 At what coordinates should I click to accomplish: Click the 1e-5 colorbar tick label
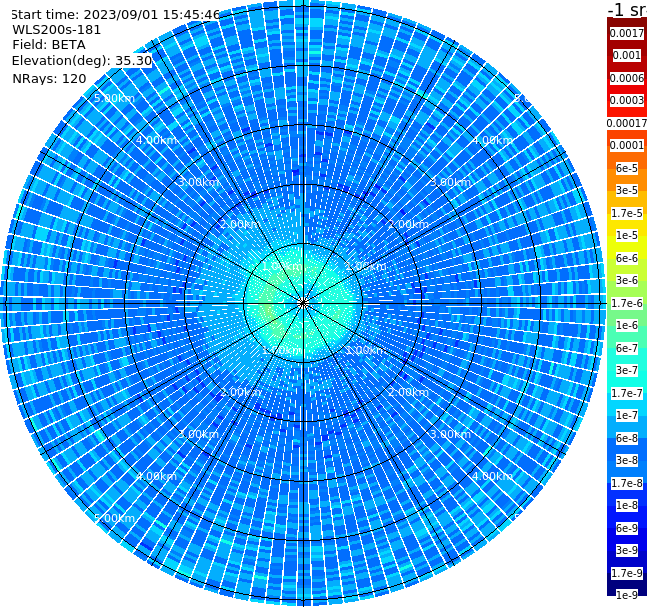tap(627, 235)
